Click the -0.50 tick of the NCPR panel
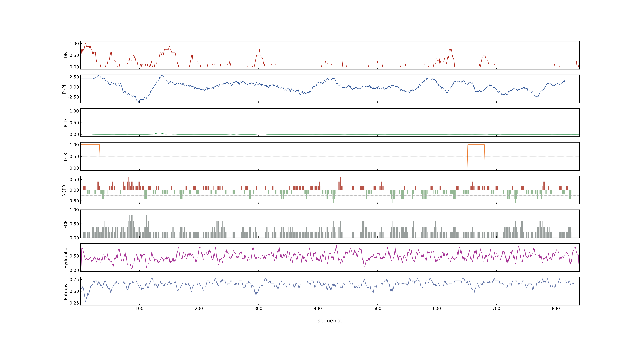 tap(73, 201)
